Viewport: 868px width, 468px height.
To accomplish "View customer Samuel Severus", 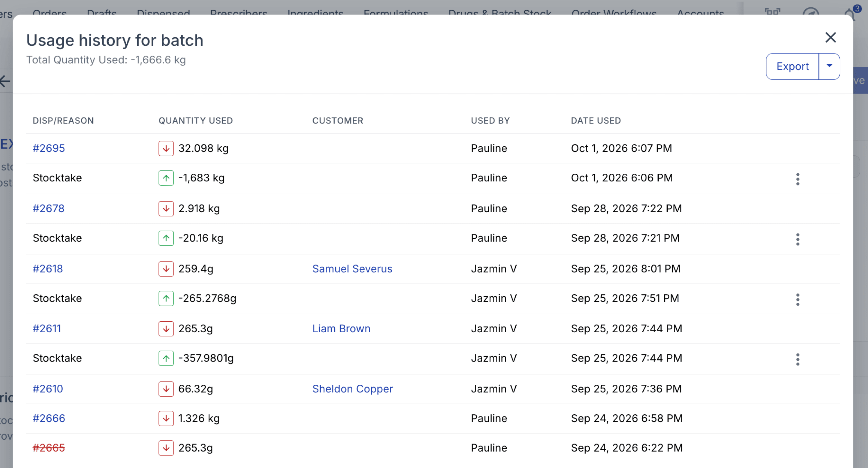I will [352, 269].
